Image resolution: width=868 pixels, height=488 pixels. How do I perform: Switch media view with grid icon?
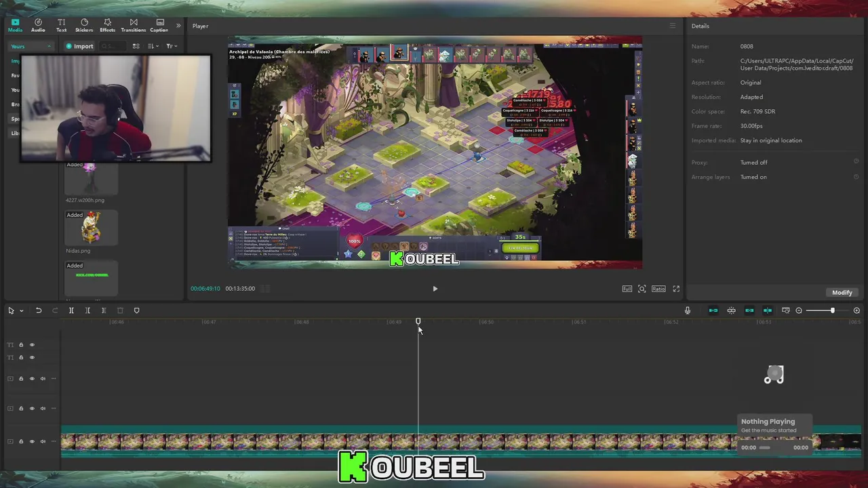click(136, 46)
